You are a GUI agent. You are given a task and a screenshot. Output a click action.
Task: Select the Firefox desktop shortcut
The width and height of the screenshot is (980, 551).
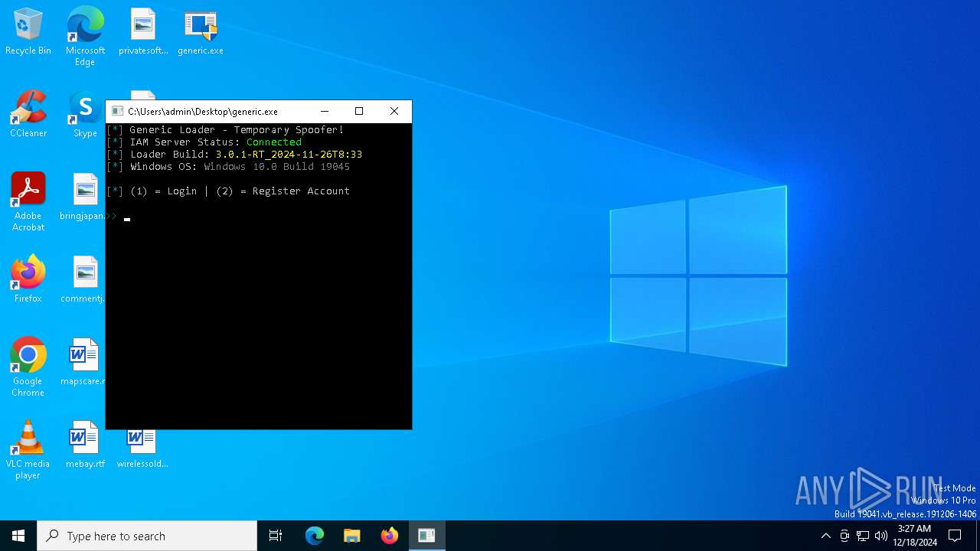point(28,280)
